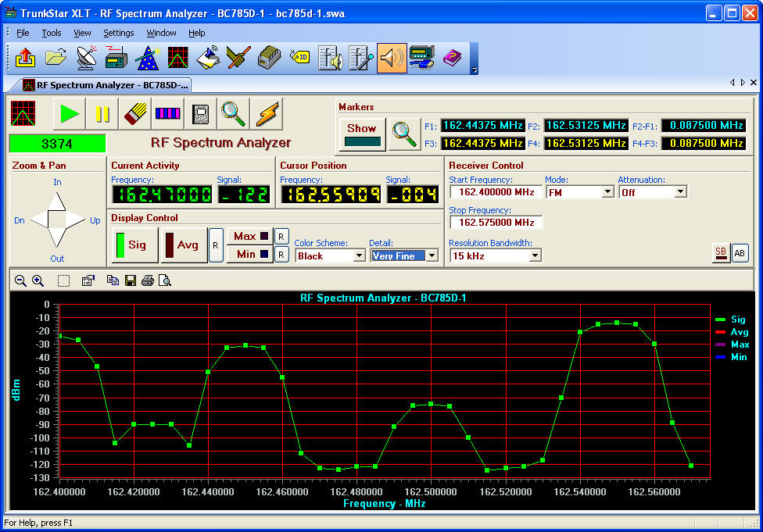Start the sweep with green play button

[x=70, y=114]
